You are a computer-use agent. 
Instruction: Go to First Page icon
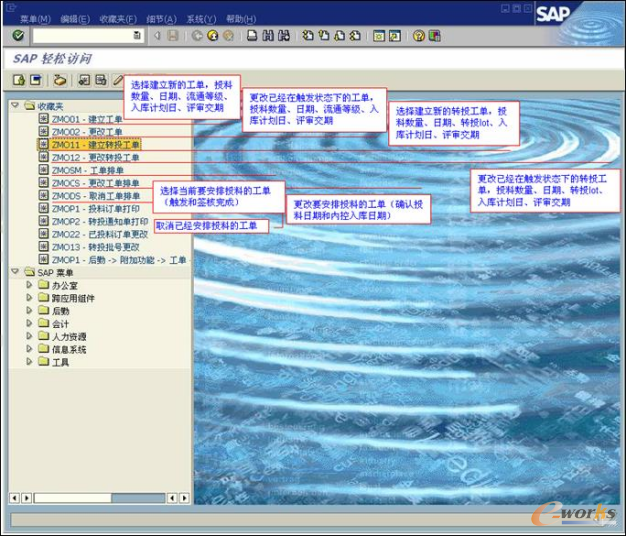[x=307, y=36]
